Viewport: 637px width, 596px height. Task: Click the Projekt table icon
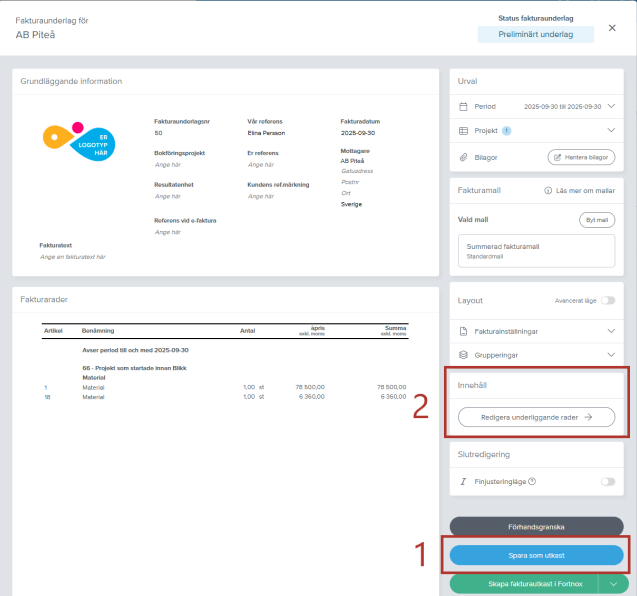point(463,131)
